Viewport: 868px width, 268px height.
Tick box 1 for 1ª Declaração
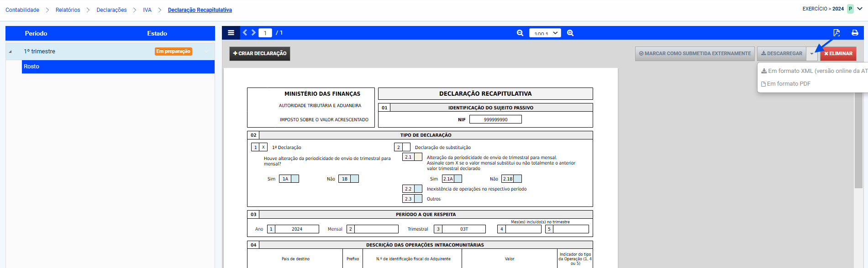click(x=263, y=147)
